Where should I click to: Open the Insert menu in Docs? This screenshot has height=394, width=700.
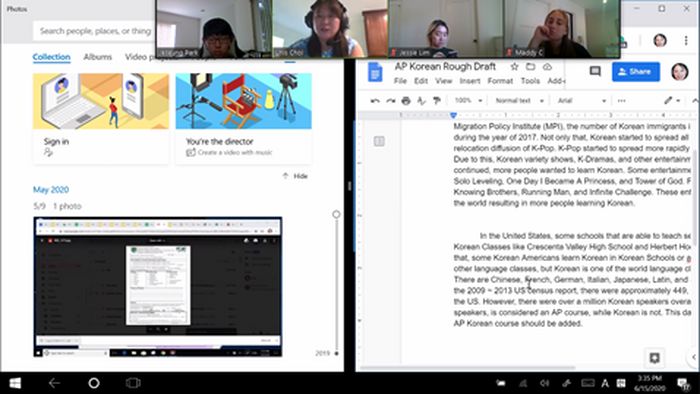pyautogui.click(x=470, y=81)
